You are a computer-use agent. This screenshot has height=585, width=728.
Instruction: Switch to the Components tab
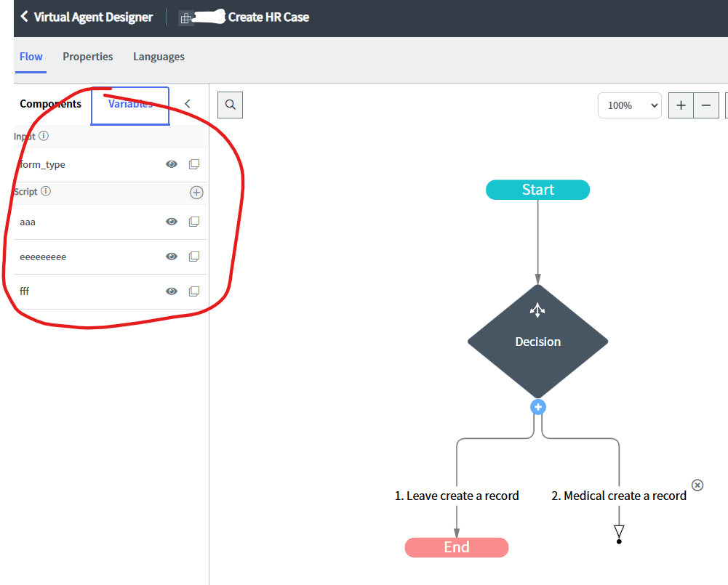click(x=49, y=104)
